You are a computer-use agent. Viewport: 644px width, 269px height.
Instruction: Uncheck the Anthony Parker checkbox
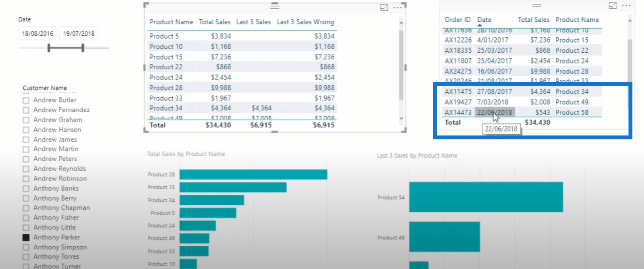click(x=26, y=237)
